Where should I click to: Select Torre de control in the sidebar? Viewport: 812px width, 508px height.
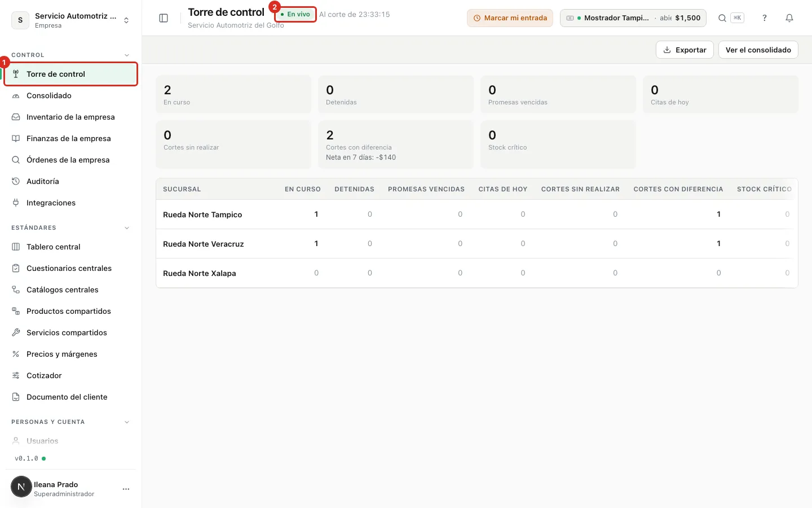tap(70, 74)
